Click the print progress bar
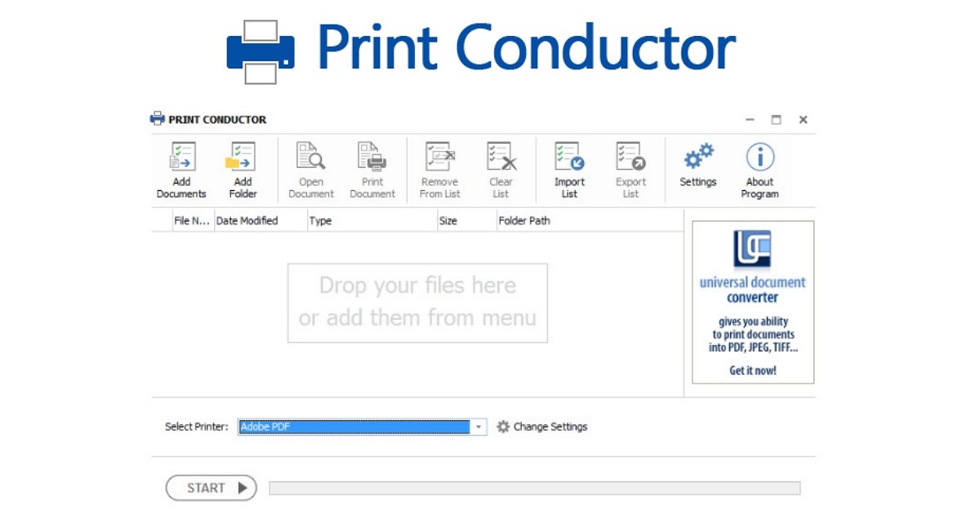Screen dimensions: 980x514 tap(535, 488)
